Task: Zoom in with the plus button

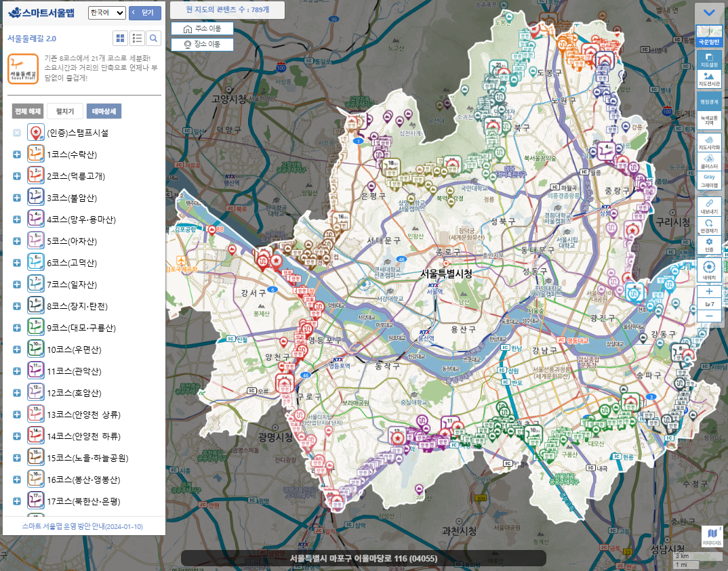Action: (709, 291)
